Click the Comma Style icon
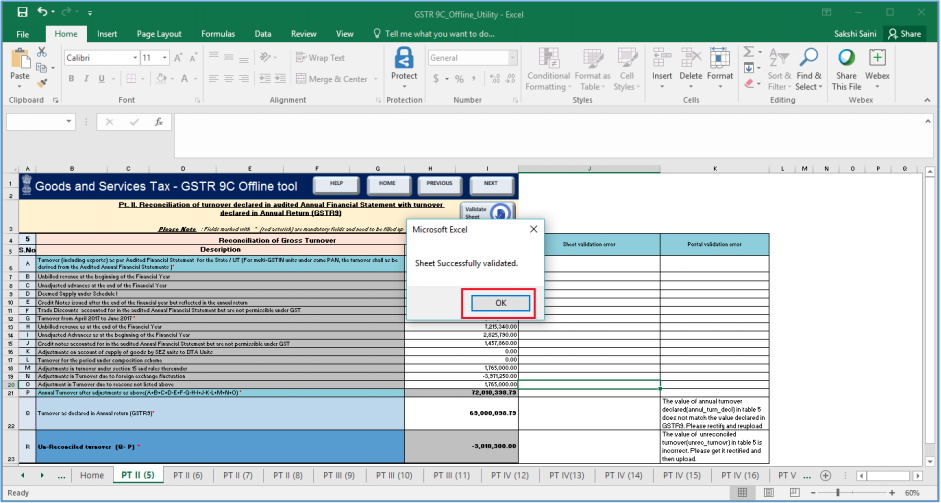Viewport: 941px width, 503px height. [x=475, y=79]
